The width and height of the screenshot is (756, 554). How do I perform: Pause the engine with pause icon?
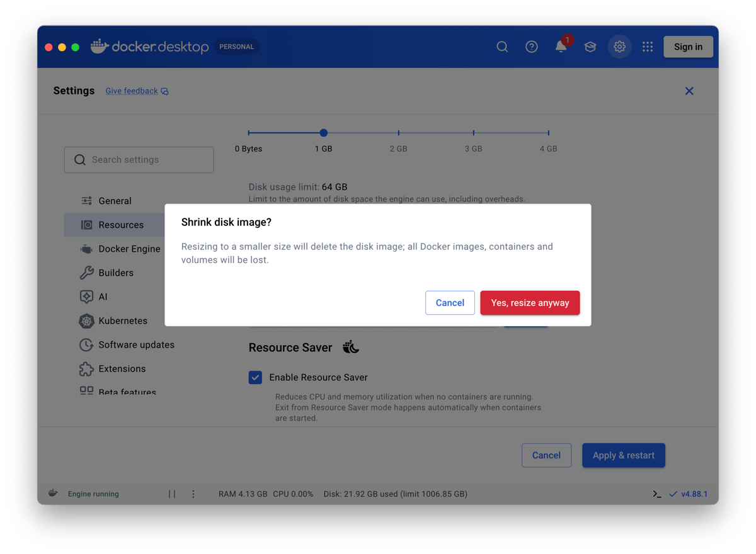[x=172, y=494]
